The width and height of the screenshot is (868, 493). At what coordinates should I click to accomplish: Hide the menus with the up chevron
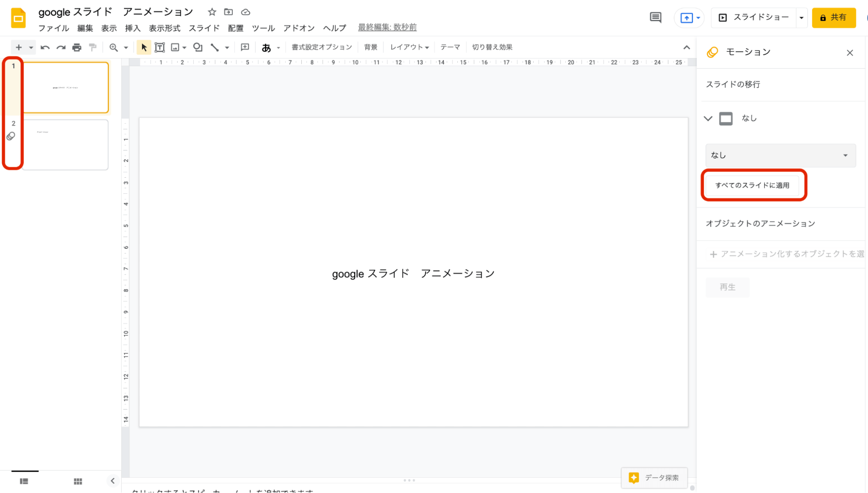pos(686,47)
